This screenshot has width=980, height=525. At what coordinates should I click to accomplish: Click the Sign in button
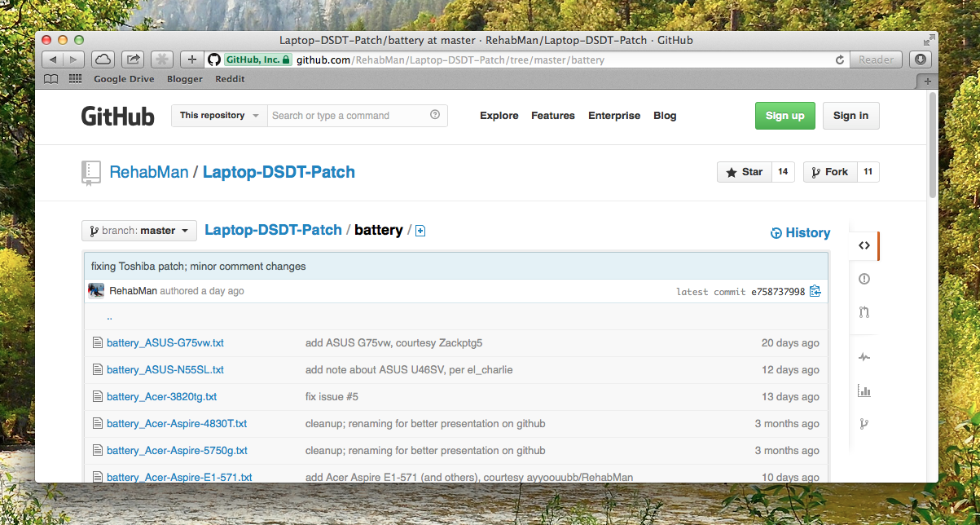tap(850, 116)
